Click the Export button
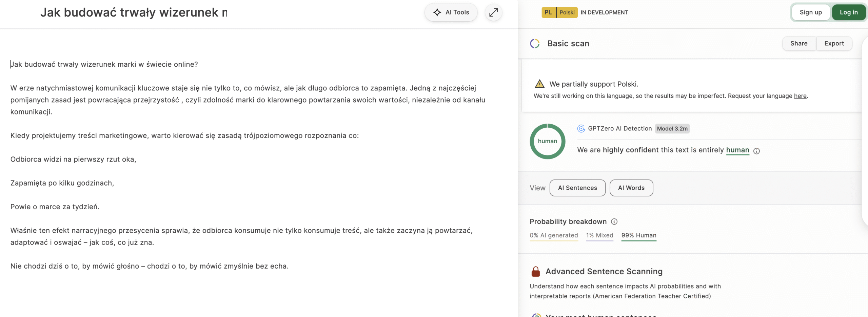868x317 pixels. click(834, 44)
